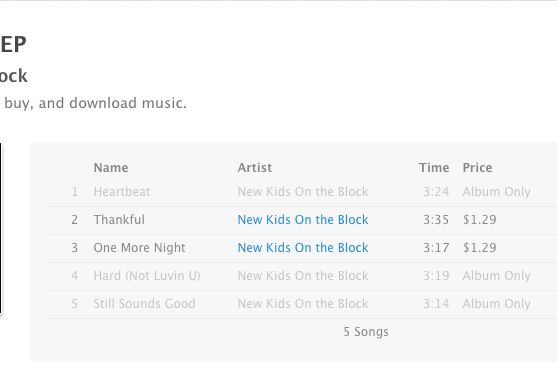Viewport: 557px width, 390px height.
Task: Click the album artwork thumbnail edge
Action: pos(1,228)
